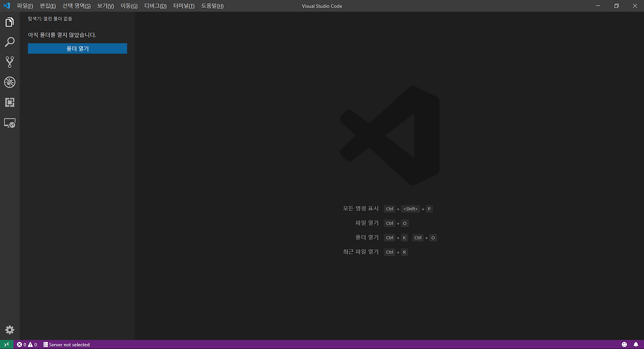
Task: Open the 터미널(T) menu
Action: pyautogui.click(x=184, y=6)
